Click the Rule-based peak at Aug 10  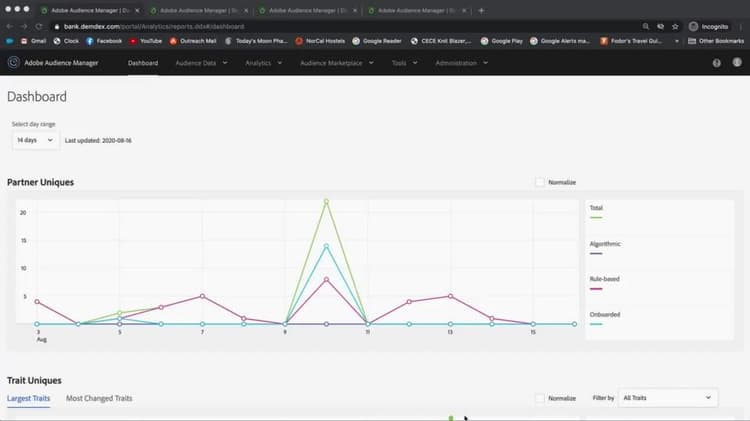click(326, 279)
